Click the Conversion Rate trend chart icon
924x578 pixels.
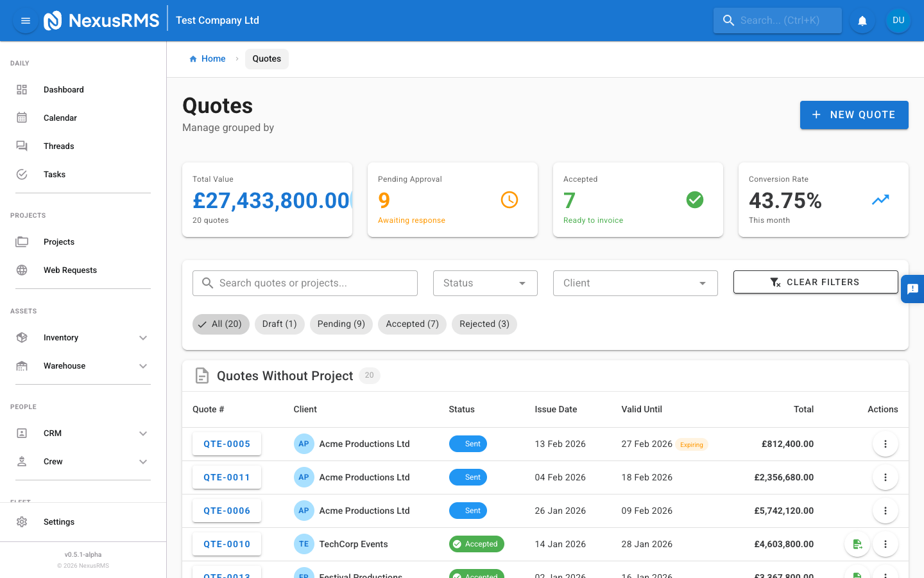click(x=880, y=200)
